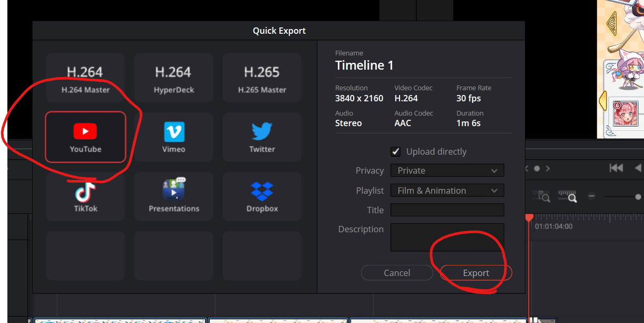This screenshot has height=323, width=644.
Task: Click the red playhead marker on timeline
Action: click(x=529, y=217)
